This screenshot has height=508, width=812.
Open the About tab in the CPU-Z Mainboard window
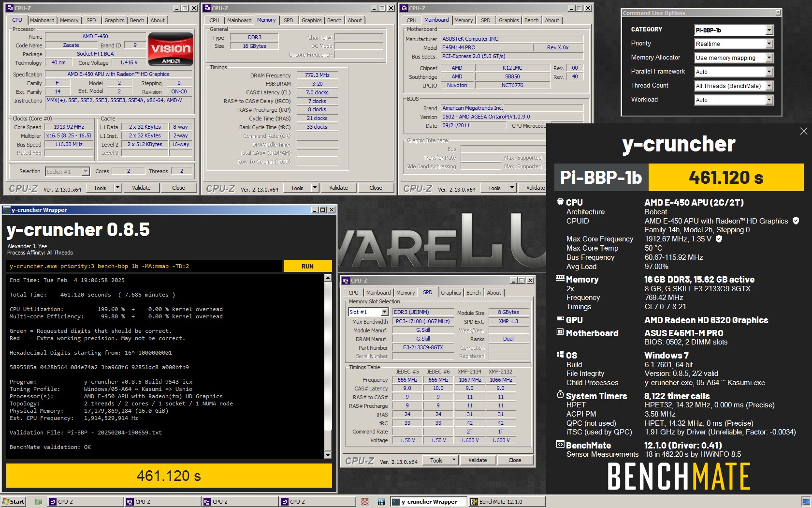click(552, 20)
